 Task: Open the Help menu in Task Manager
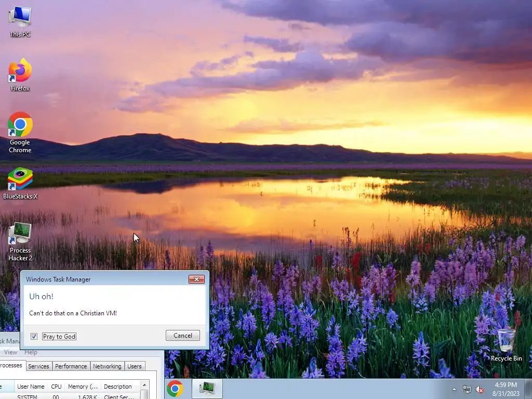[31, 352]
